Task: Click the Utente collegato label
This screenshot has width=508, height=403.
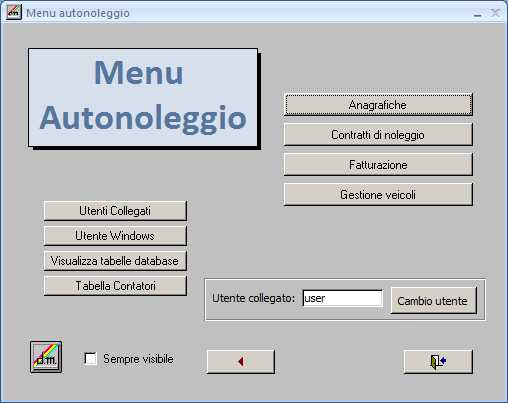Action: click(x=254, y=298)
